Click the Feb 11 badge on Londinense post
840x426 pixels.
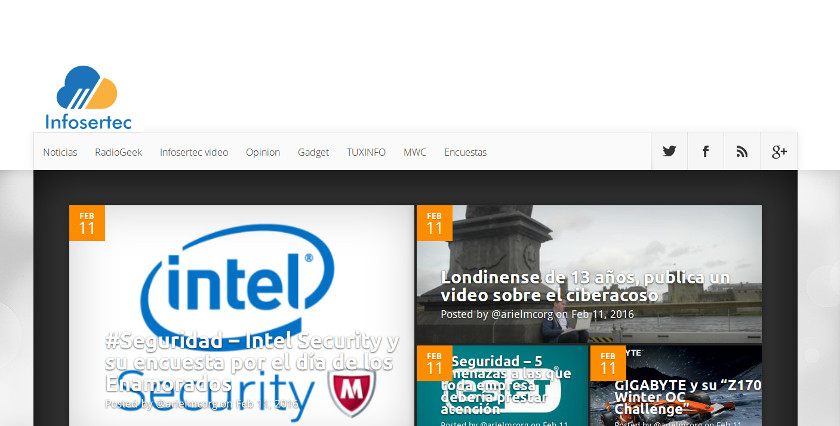[x=434, y=223]
